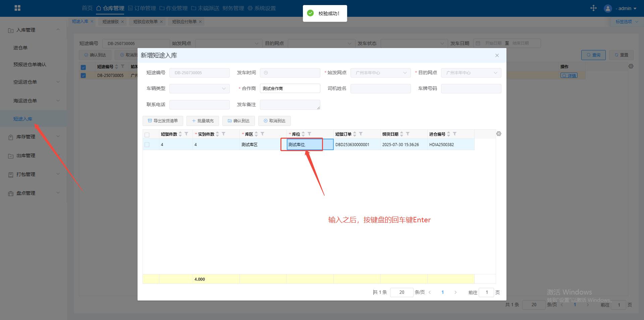Click the fullscreen move icon in header
Image resolution: width=644 pixels, height=320 pixels.
[x=593, y=8]
